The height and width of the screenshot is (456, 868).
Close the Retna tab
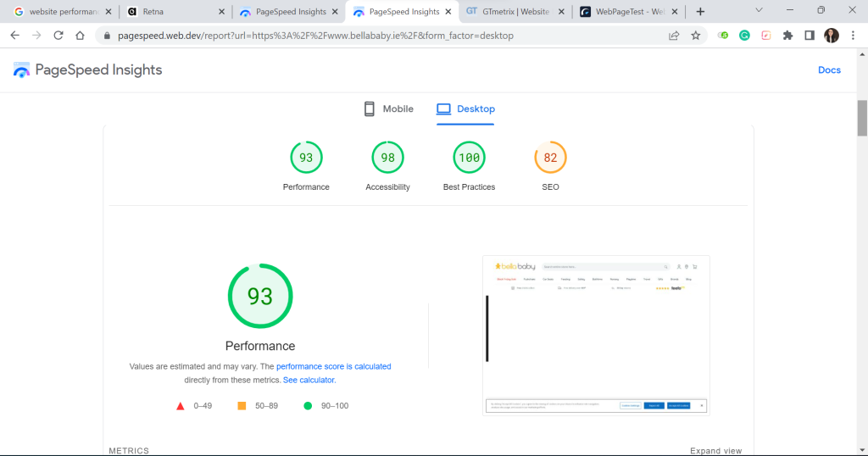pyautogui.click(x=221, y=12)
